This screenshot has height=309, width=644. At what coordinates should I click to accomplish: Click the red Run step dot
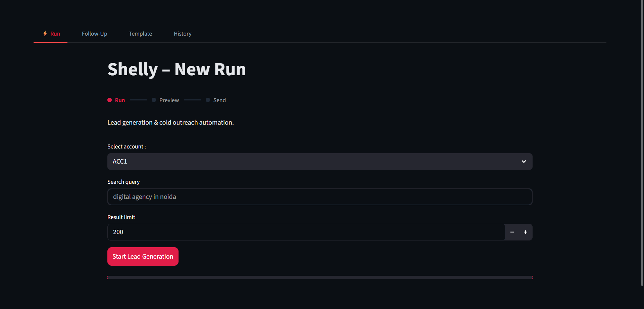pyautogui.click(x=109, y=100)
